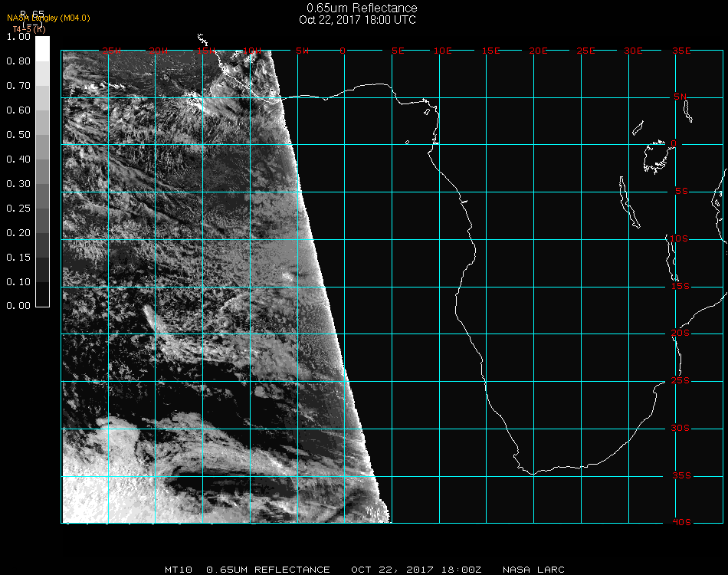This screenshot has height=575, width=728.
Task: Click the 35E longitude label
Action: click(x=681, y=51)
